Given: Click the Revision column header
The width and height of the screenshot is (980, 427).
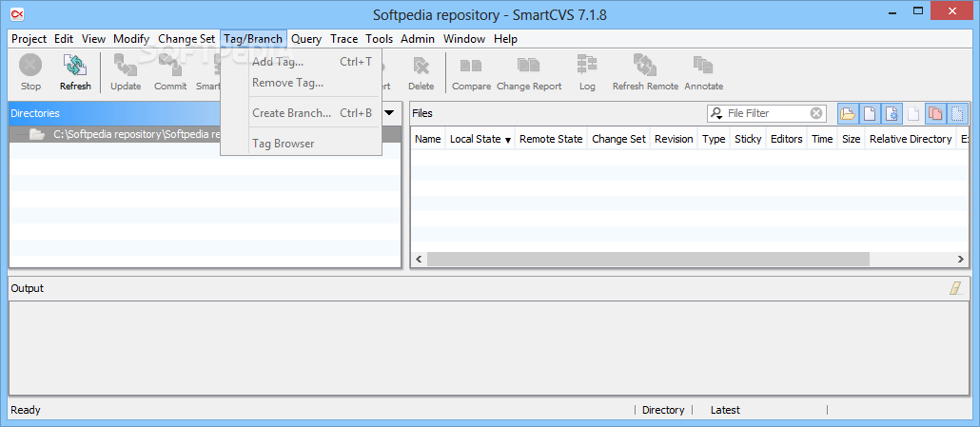Looking at the screenshot, I should tap(674, 139).
